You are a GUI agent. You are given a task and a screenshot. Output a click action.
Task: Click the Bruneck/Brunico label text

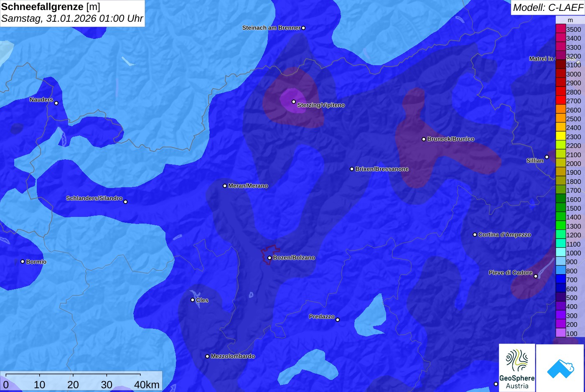click(451, 139)
